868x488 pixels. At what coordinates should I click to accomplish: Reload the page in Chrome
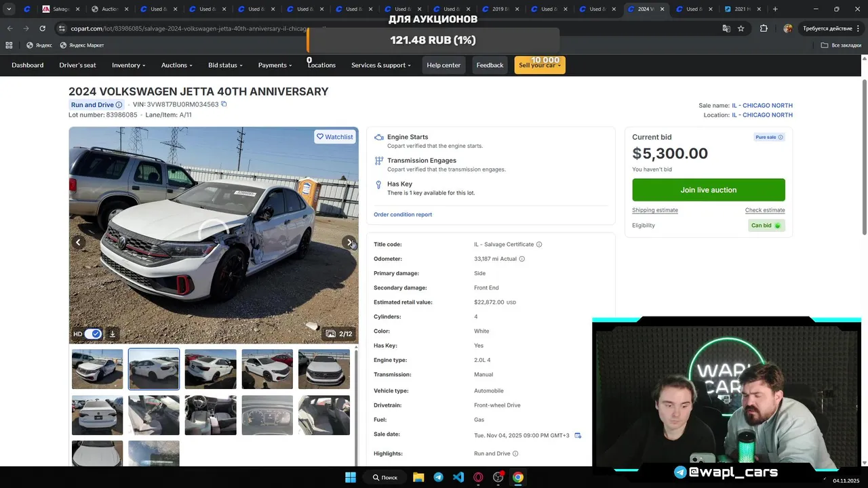42,28
